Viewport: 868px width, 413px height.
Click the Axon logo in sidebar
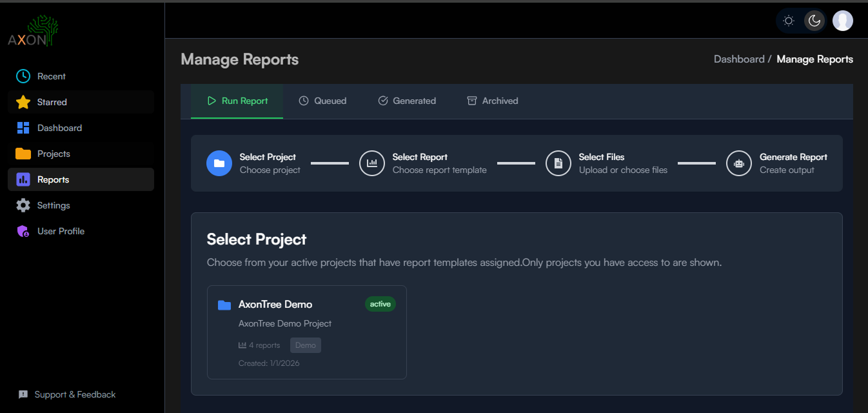pos(33,32)
